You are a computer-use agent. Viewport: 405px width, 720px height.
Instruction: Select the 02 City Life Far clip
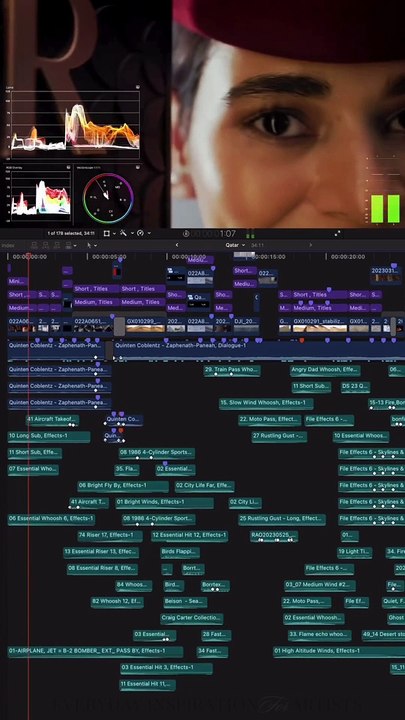pos(204,486)
